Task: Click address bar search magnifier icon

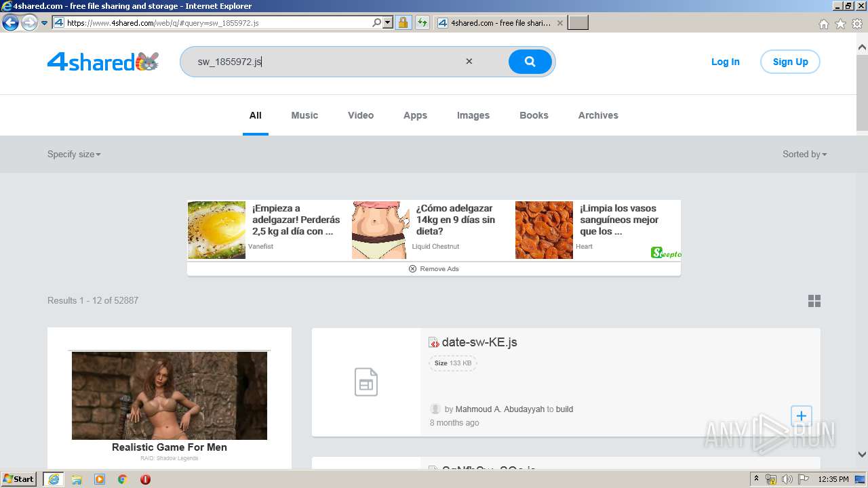Action: point(377,23)
